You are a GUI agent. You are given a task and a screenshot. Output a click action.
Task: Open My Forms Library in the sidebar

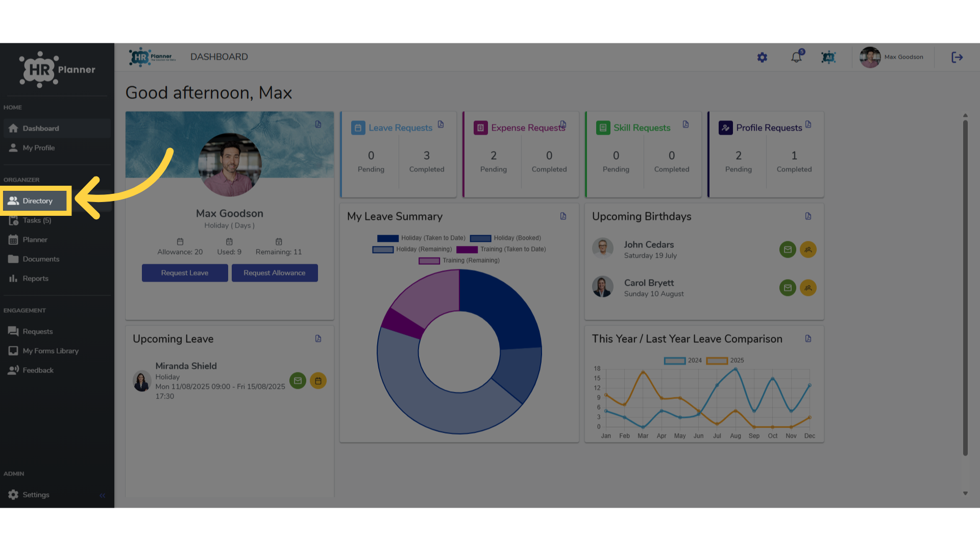tap(57, 351)
